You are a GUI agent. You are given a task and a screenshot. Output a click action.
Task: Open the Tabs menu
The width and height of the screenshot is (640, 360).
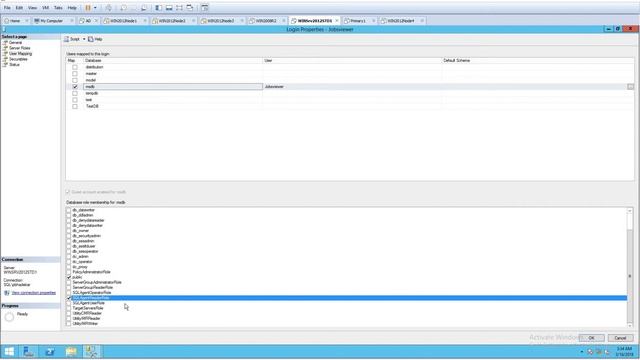click(58, 8)
